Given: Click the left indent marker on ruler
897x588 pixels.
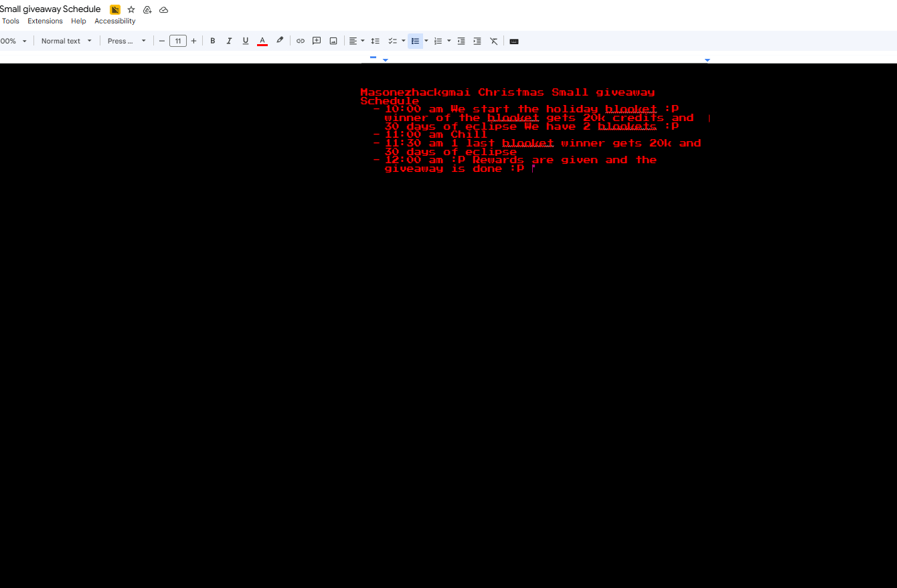Looking at the screenshot, I should (x=386, y=60).
